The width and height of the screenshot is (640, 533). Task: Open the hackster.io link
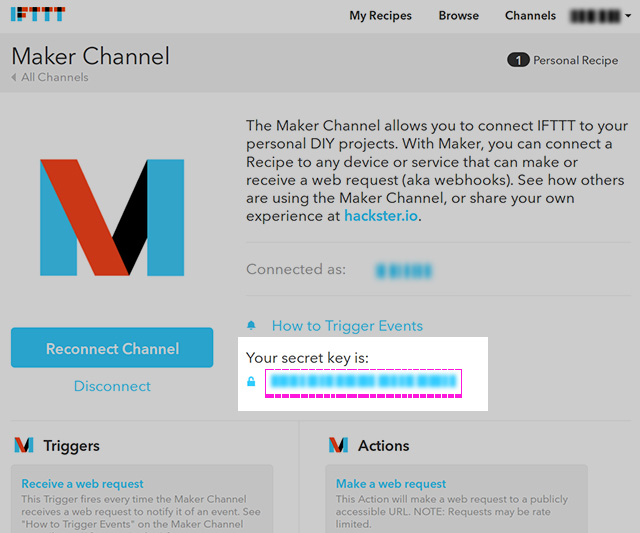tap(381, 216)
